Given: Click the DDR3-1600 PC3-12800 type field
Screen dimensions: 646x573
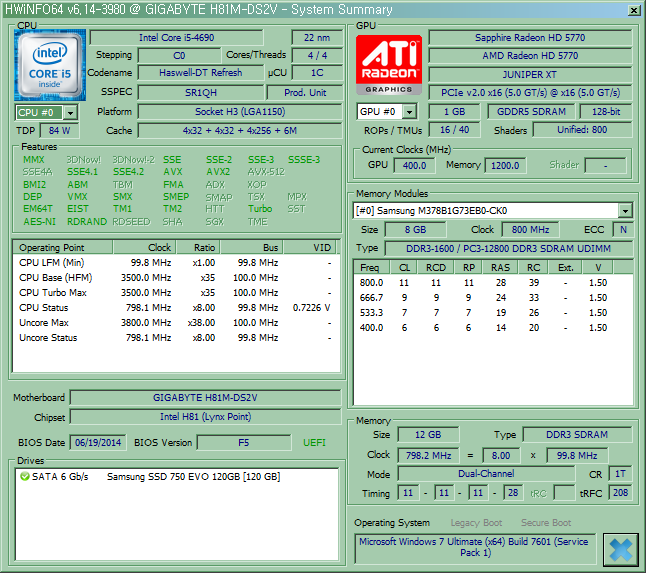Looking at the screenshot, I should tap(508, 249).
